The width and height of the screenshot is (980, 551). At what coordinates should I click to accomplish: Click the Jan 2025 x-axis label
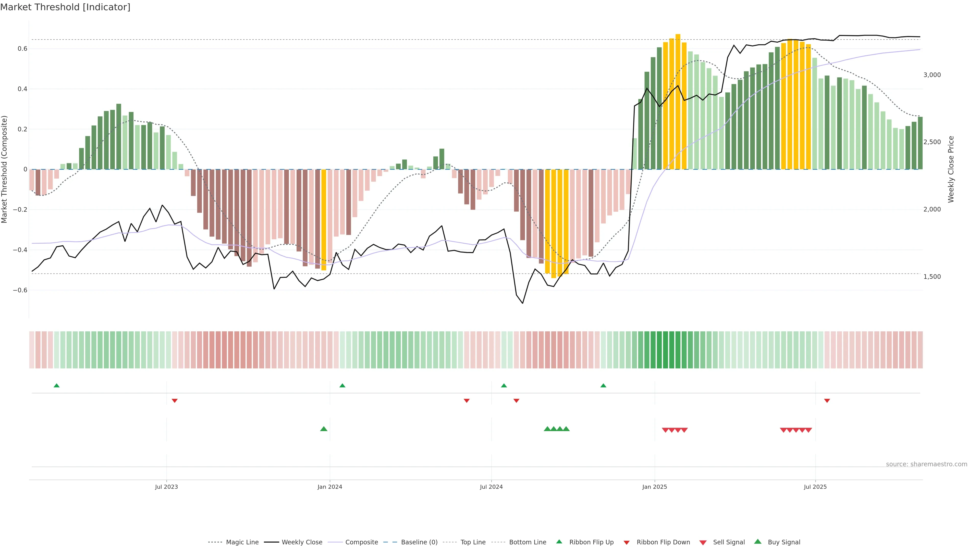654,487
